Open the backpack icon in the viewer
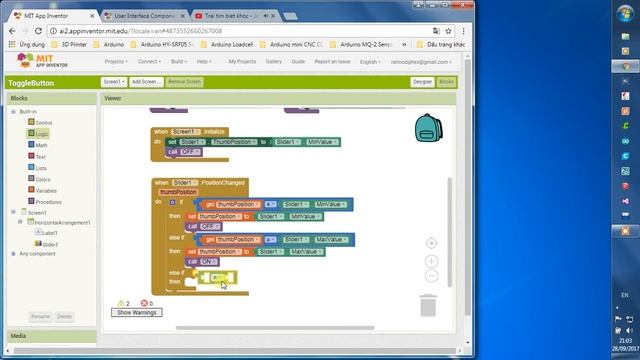 pyautogui.click(x=428, y=128)
